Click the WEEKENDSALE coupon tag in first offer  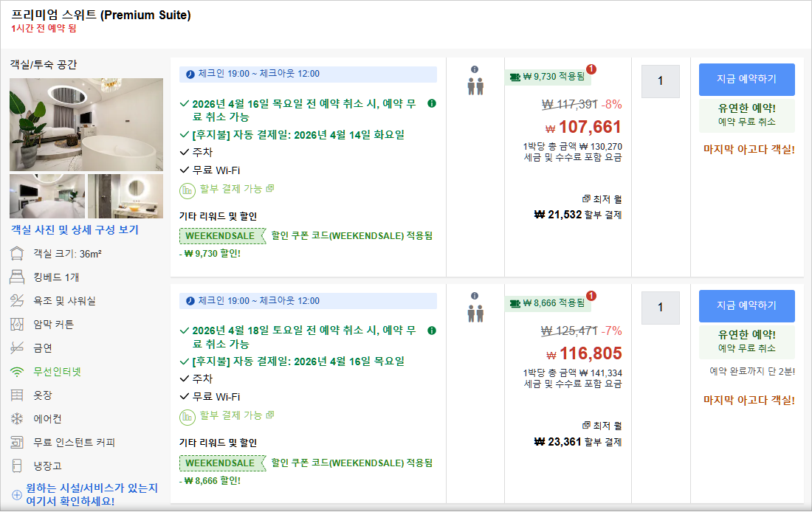click(221, 236)
